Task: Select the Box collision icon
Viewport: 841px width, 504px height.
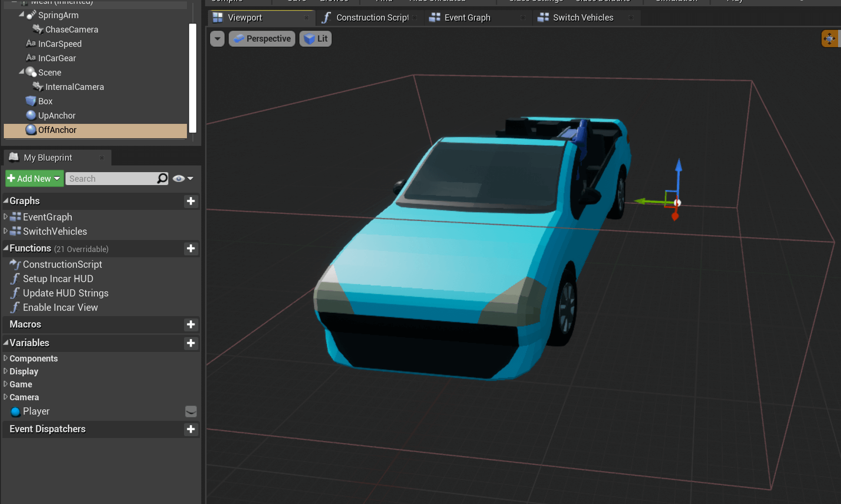Action: click(31, 101)
